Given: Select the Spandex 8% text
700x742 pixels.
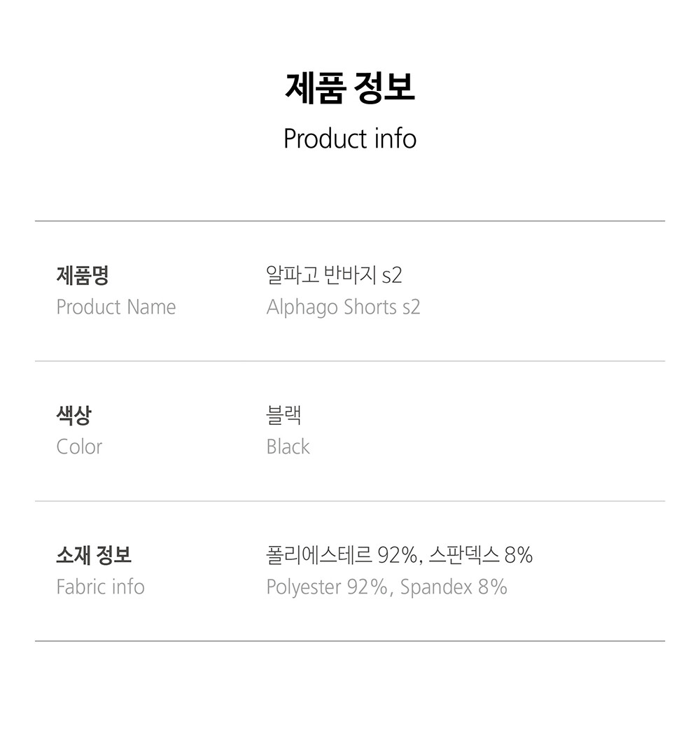Looking at the screenshot, I should click(x=454, y=587).
